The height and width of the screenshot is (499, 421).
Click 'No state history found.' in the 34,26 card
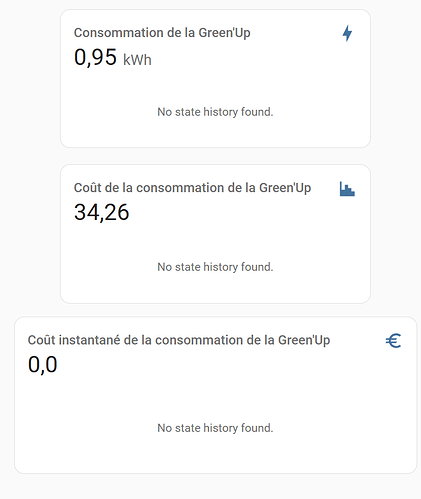click(215, 267)
